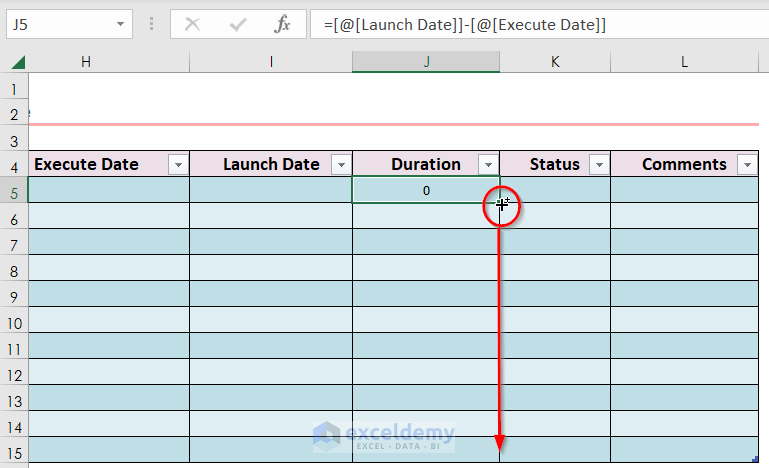The image size is (769, 468).
Task: Click the Duration header cell
Action: pos(426,164)
